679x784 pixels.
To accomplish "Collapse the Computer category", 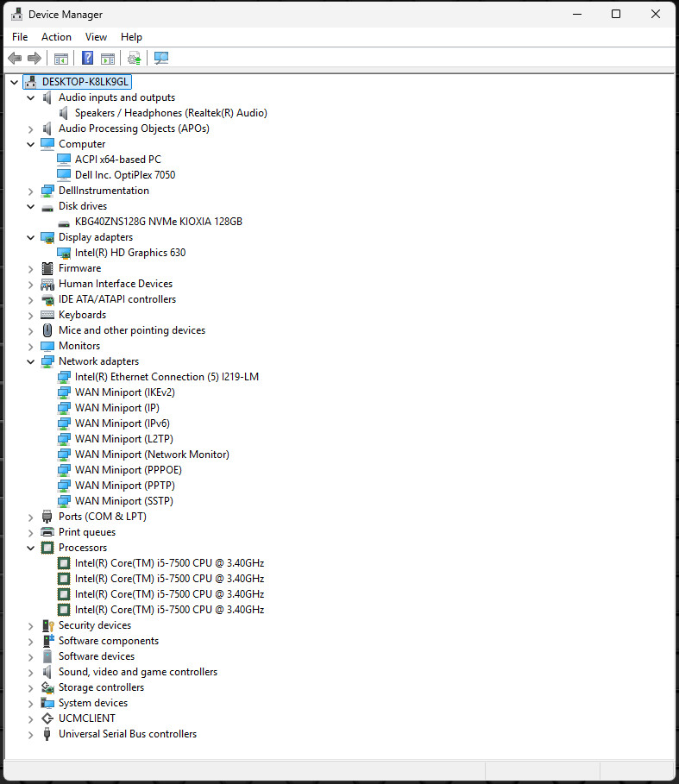I will [30, 145].
